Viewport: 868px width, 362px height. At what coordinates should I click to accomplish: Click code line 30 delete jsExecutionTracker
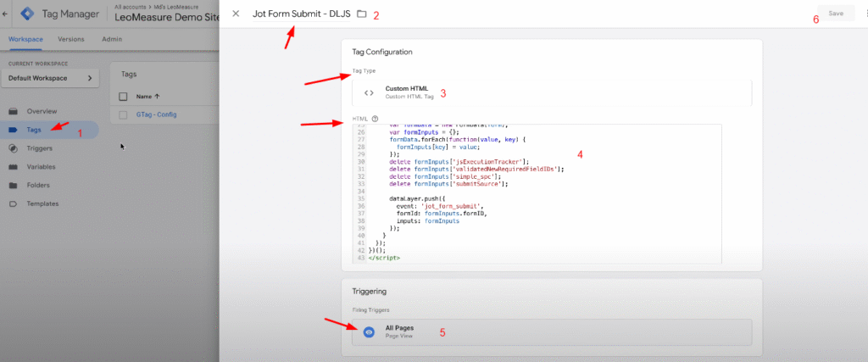pos(459,161)
